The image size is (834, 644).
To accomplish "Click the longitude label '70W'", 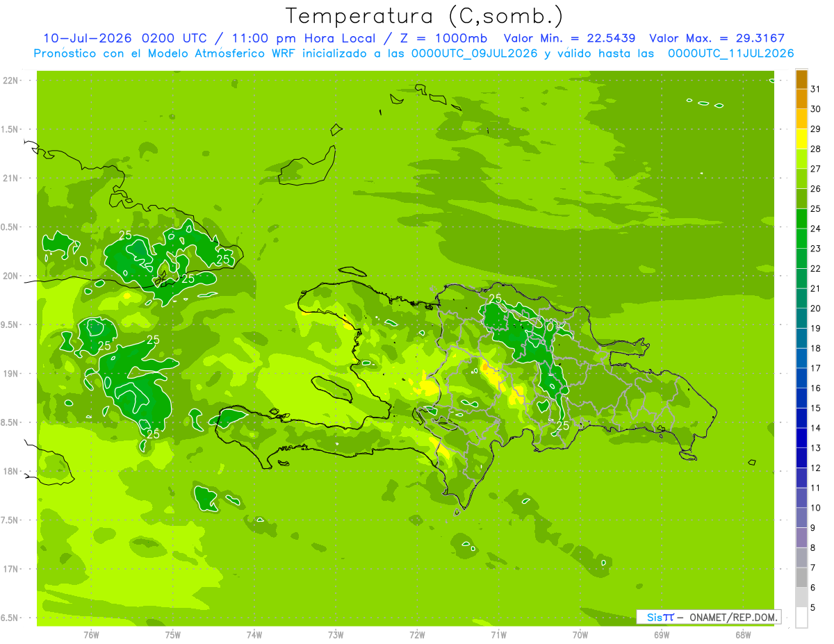I will (x=580, y=635).
